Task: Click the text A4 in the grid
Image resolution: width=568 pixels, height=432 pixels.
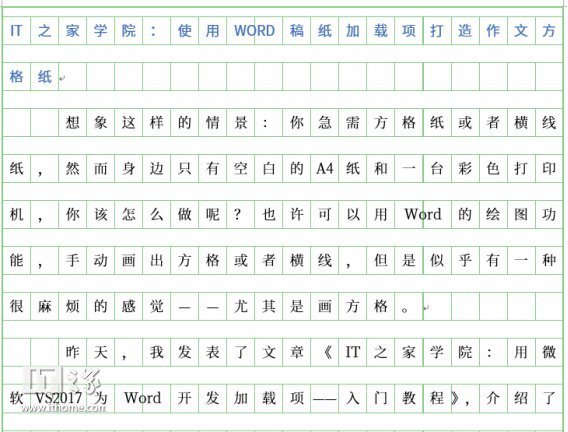Action: click(325, 168)
